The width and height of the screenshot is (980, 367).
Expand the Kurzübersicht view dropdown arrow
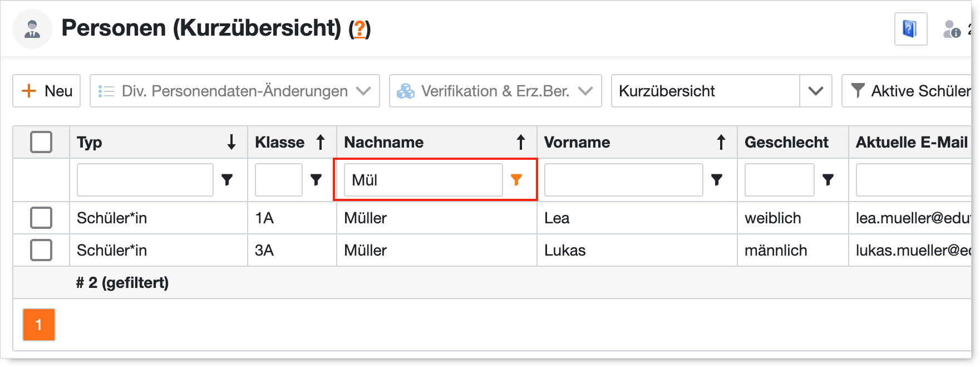[x=815, y=91]
